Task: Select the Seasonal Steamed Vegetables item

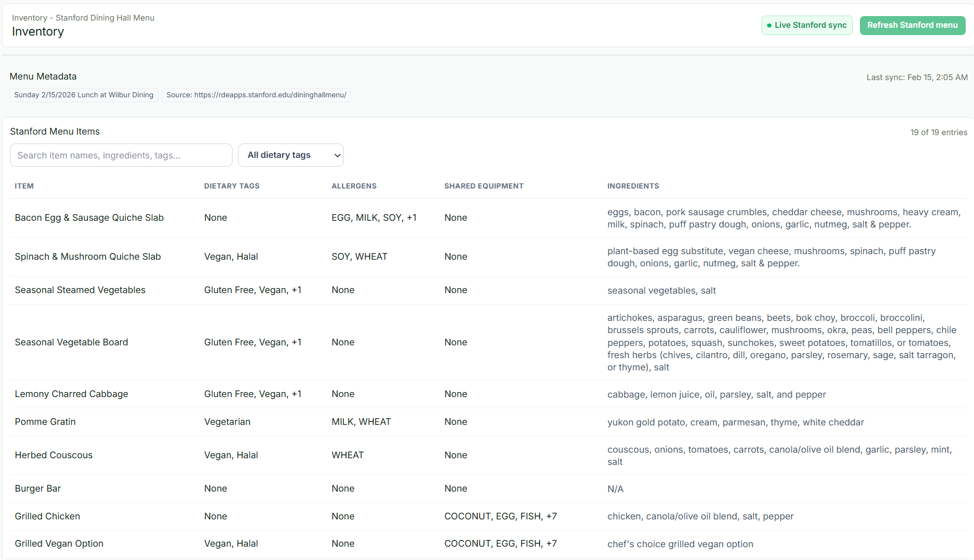Action: click(80, 290)
